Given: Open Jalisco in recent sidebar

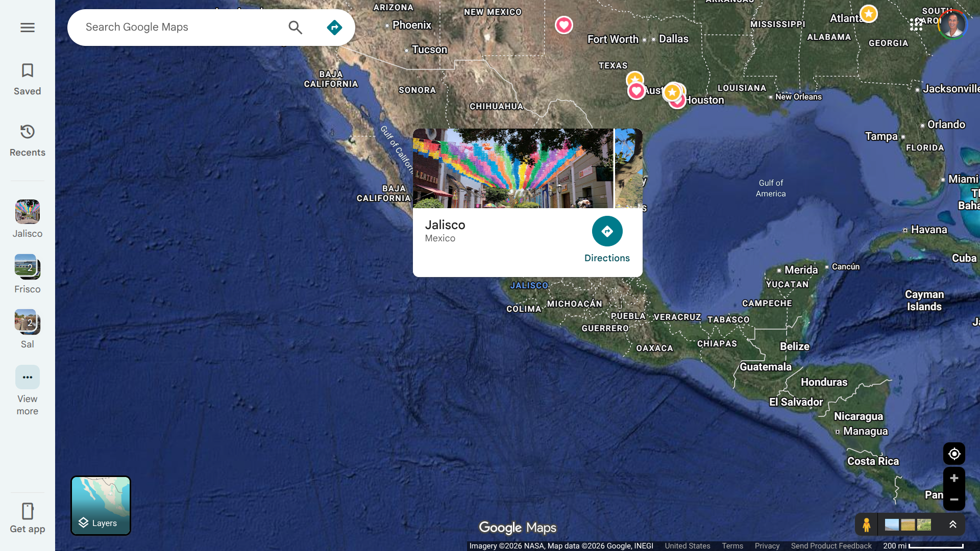Looking at the screenshot, I should coord(28,219).
